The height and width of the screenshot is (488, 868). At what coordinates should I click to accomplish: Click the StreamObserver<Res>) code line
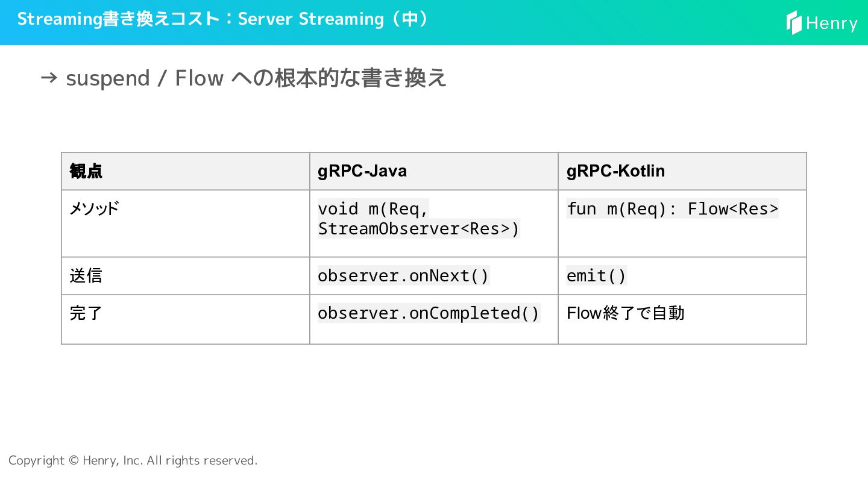click(418, 229)
